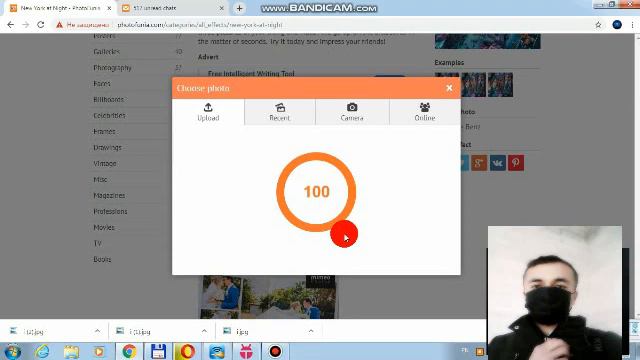This screenshot has height=360, width=640.
Task: Open the Movies category
Action: 104,227
